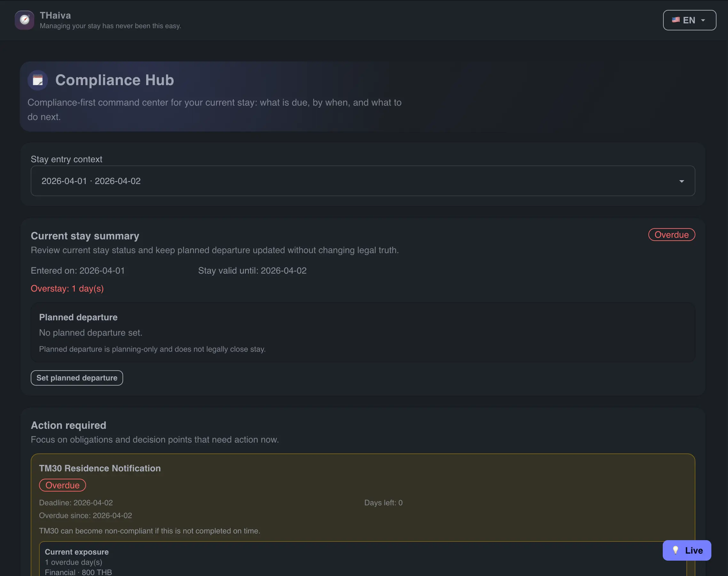Image resolution: width=728 pixels, height=576 pixels.
Task: Click the lightbulb icon on the Live button
Action: pyautogui.click(x=675, y=550)
